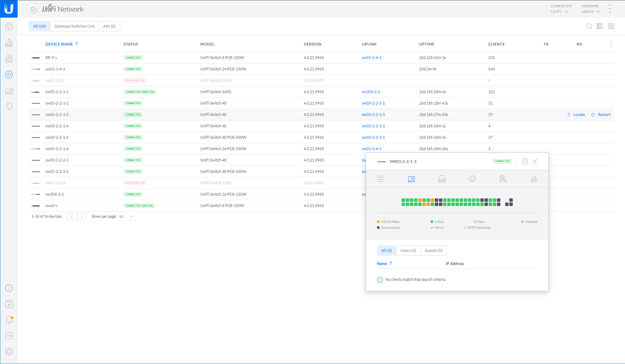Sort panel clients by Name
Viewport: 625px width, 364px height.
pyautogui.click(x=385, y=264)
